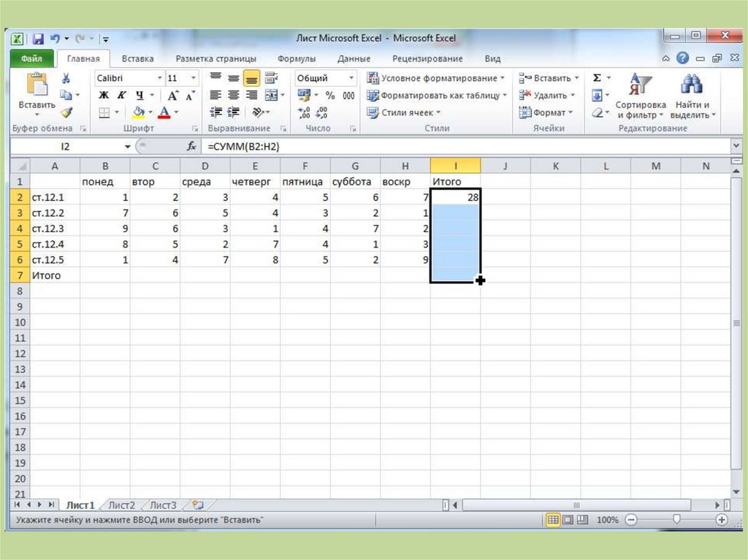This screenshot has height=560, width=748.
Task: Click the Save icon in quick access toolbar
Action: click(x=38, y=39)
